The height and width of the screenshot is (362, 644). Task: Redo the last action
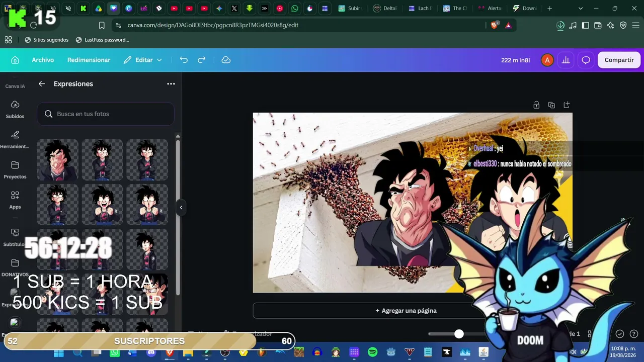coord(201,60)
